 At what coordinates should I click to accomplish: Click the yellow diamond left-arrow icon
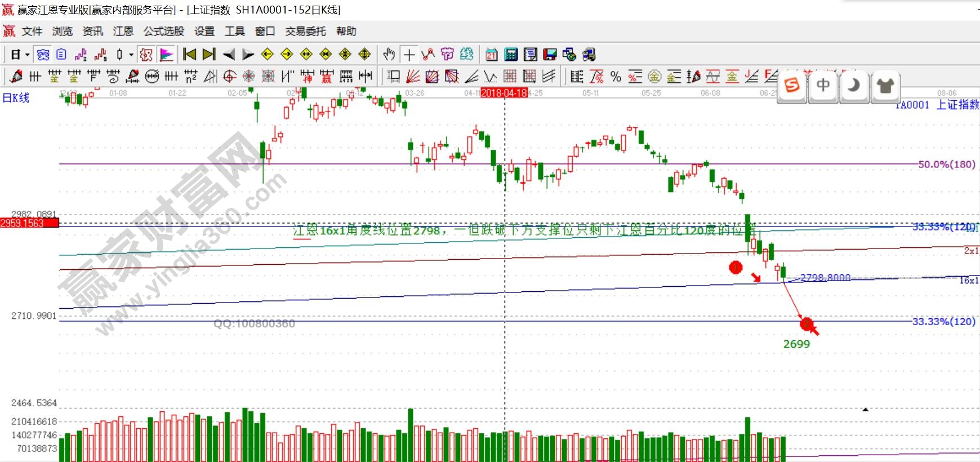pyautogui.click(x=267, y=55)
